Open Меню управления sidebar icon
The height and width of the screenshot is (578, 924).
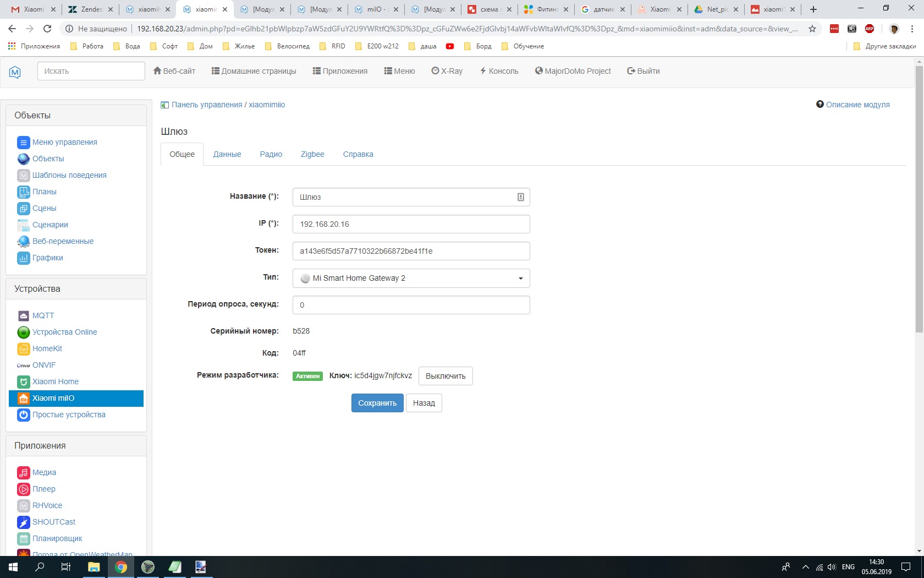[23, 143]
